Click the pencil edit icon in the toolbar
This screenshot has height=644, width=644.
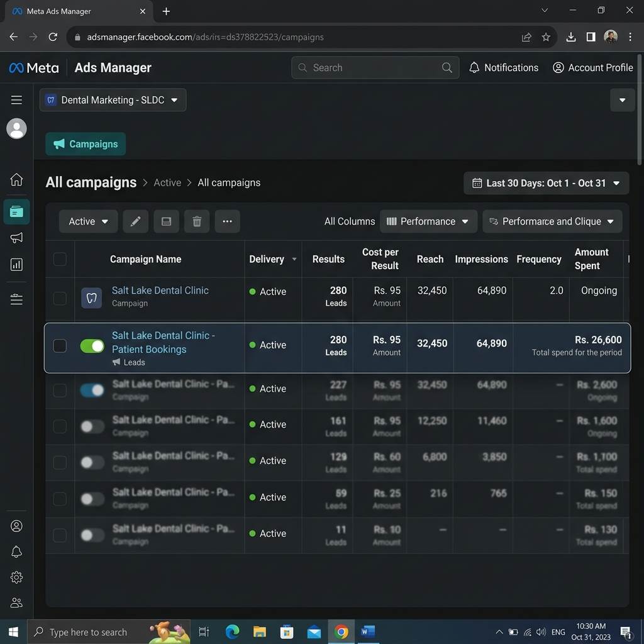coord(136,221)
